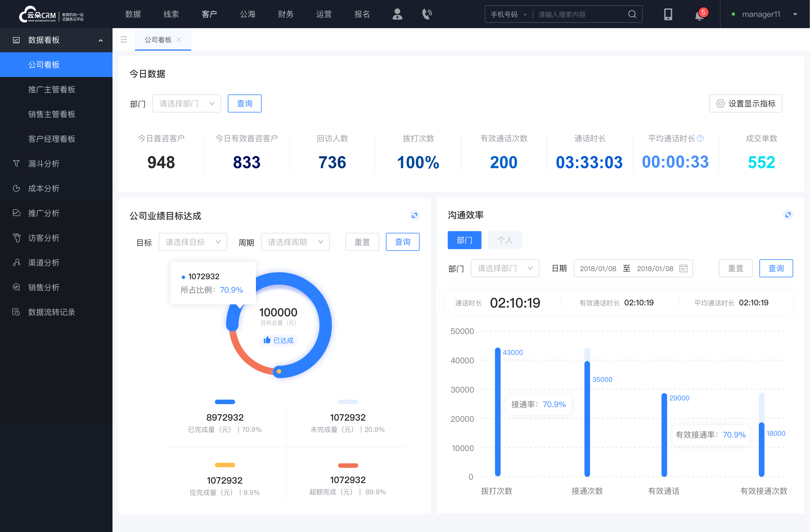Select the 部门 department dropdown filter

point(185,103)
